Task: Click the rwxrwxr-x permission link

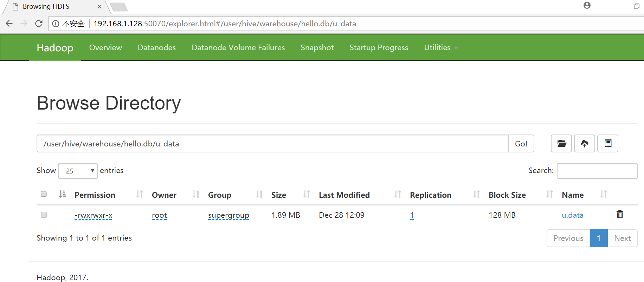Action: (x=94, y=215)
